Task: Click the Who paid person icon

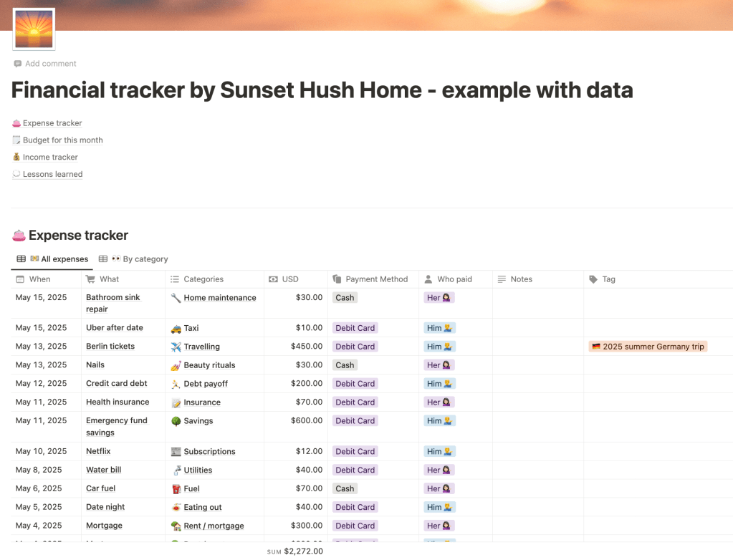Action: (428, 279)
